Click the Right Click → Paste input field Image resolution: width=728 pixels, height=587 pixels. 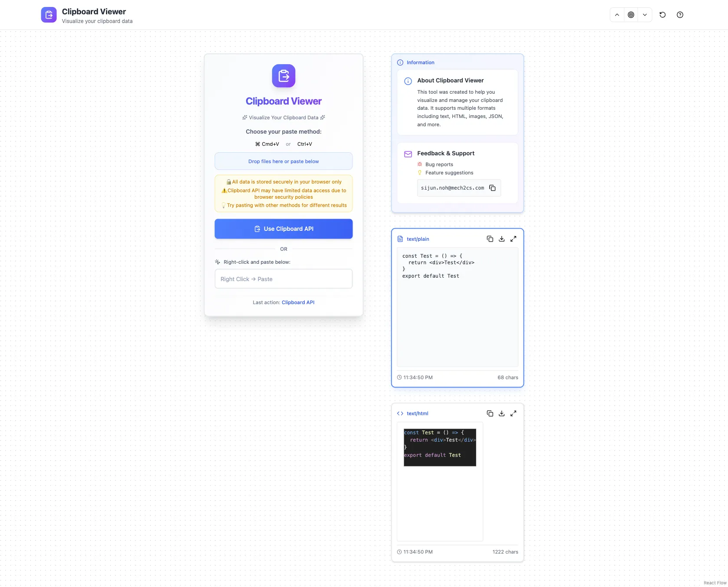point(283,279)
